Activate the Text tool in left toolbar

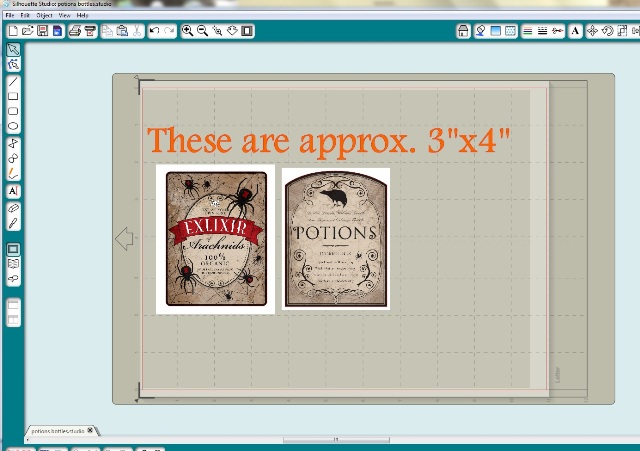tap(13, 191)
